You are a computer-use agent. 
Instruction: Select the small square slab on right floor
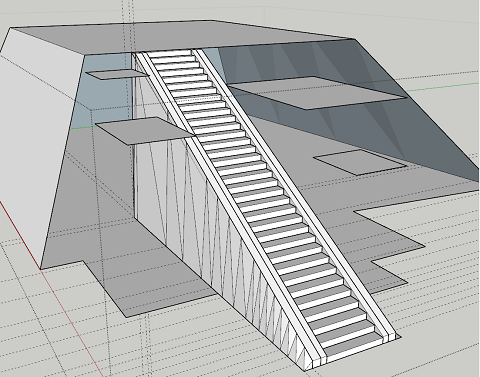(360, 162)
